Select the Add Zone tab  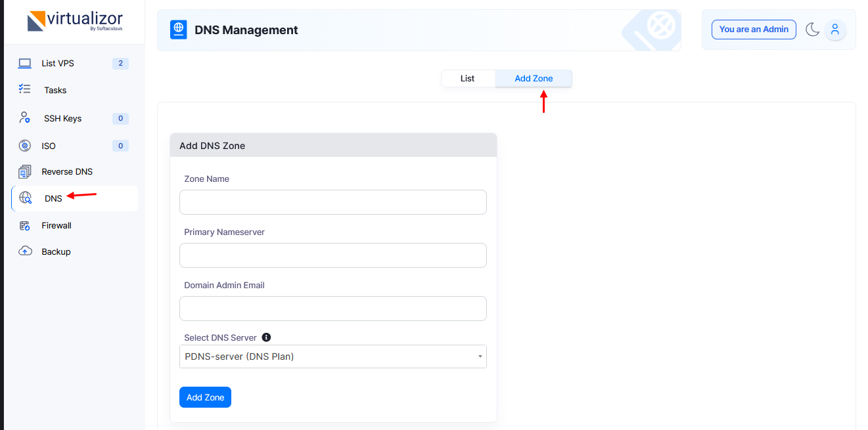tap(534, 79)
